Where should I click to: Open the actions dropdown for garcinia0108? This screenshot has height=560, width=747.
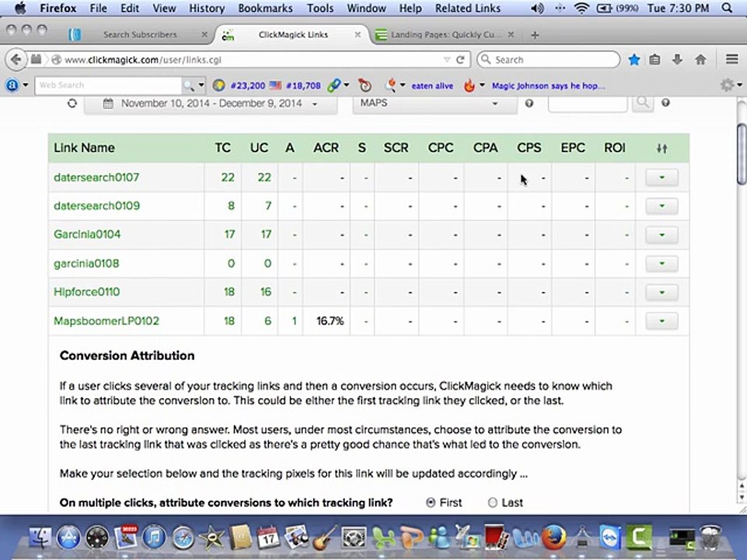pos(661,264)
